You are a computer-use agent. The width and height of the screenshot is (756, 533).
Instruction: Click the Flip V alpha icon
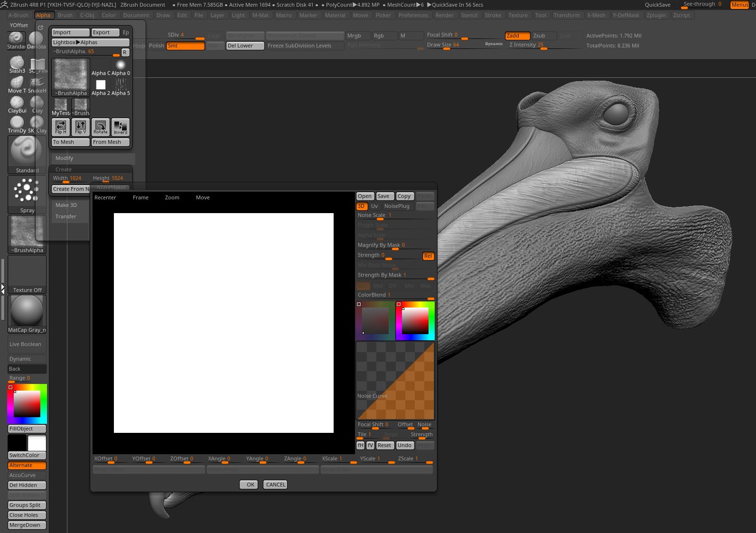click(x=81, y=127)
